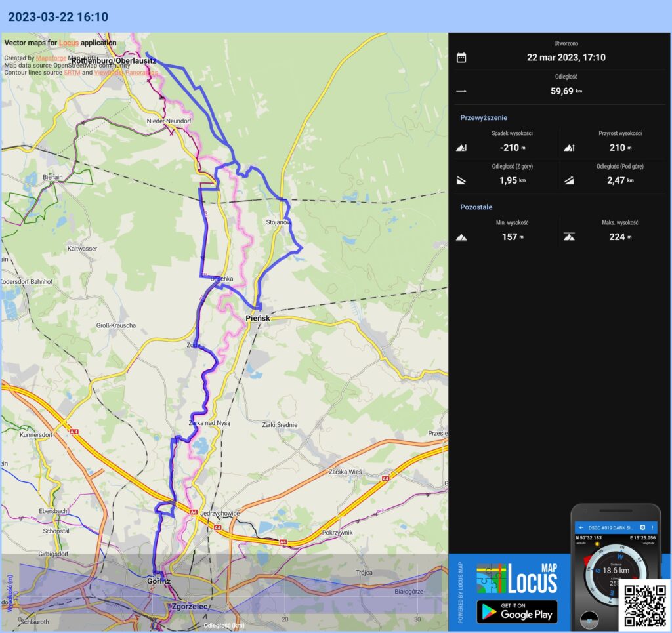Select the ascent icon next to 210 m
The image size is (672, 633).
[569, 148]
